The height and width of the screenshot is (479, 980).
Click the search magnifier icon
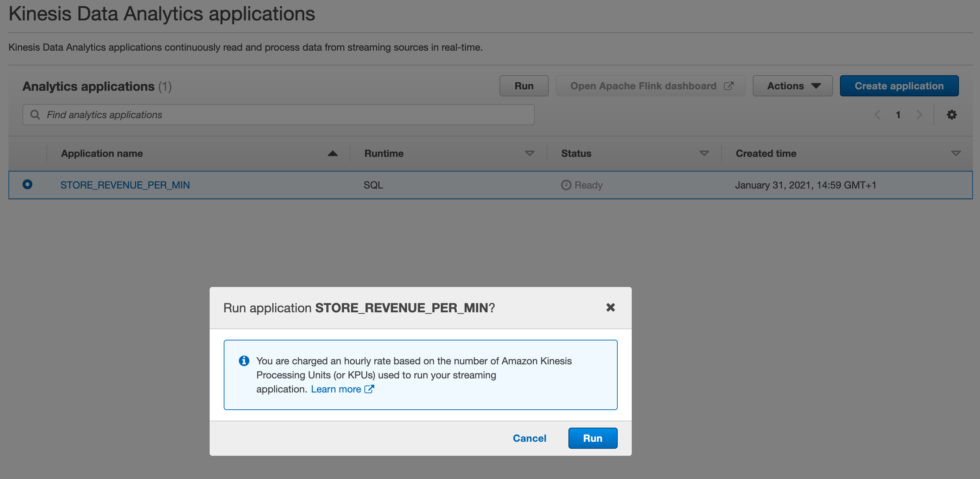[35, 115]
